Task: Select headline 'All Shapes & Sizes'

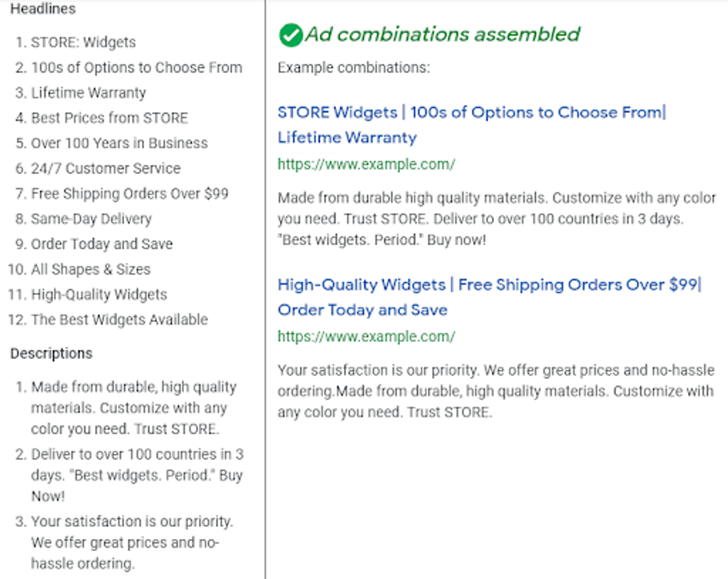Action: click(90, 269)
